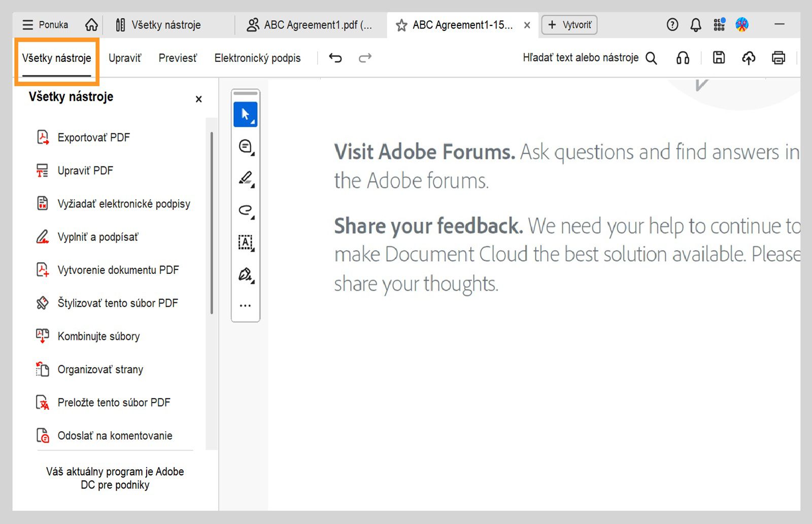
Task: Select the arrow Selection tool
Action: (x=246, y=114)
